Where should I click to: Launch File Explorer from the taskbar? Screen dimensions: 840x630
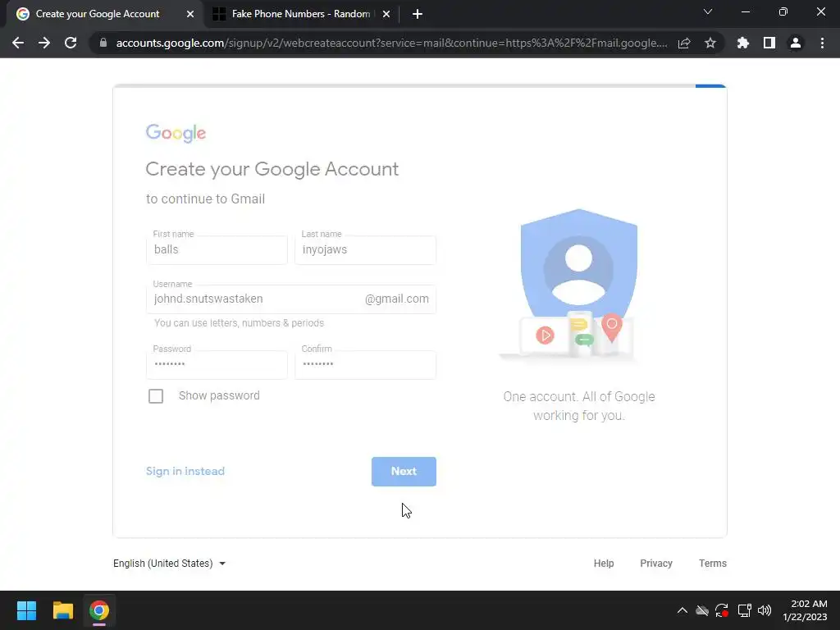click(62, 610)
